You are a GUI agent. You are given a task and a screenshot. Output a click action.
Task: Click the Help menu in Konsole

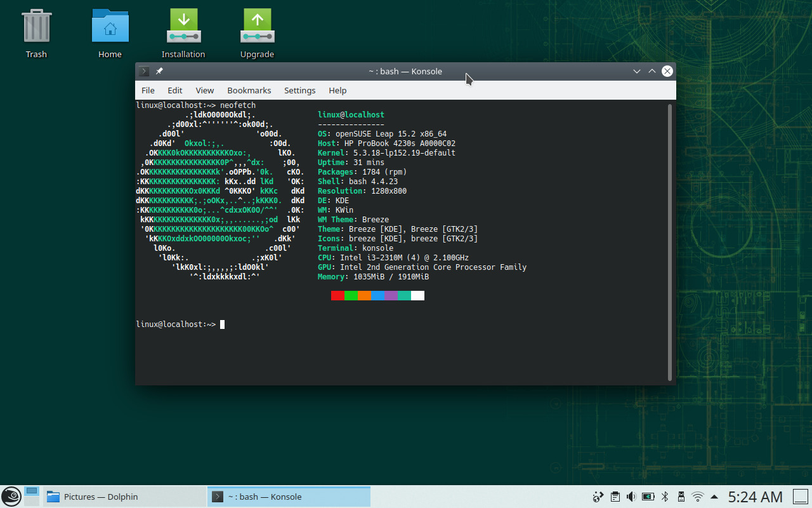coord(337,90)
